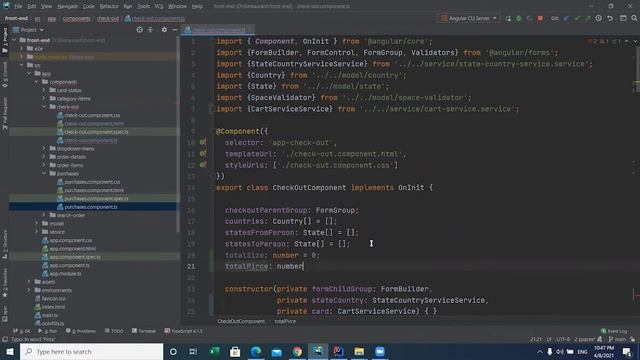Hide the Project panel with minus icon
The width and height of the screenshot is (640, 360).
coord(175,30)
